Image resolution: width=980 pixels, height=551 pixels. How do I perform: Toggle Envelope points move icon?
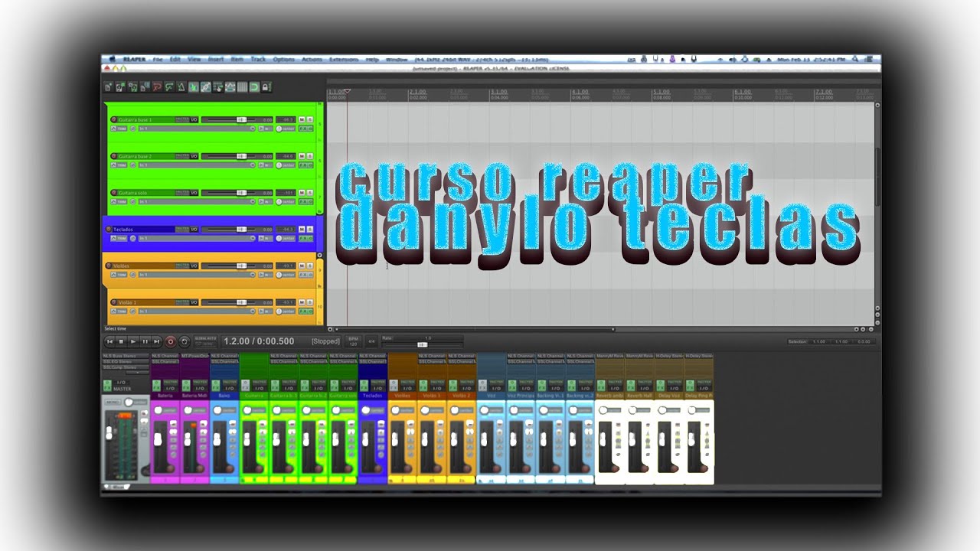click(x=230, y=86)
